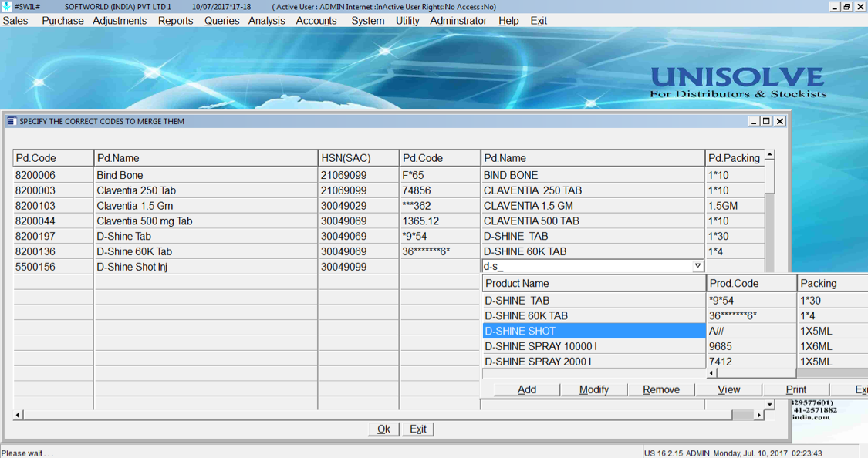Screen dimensions: 868x458
Task: Click the Add button
Action: tap(526, 389)
